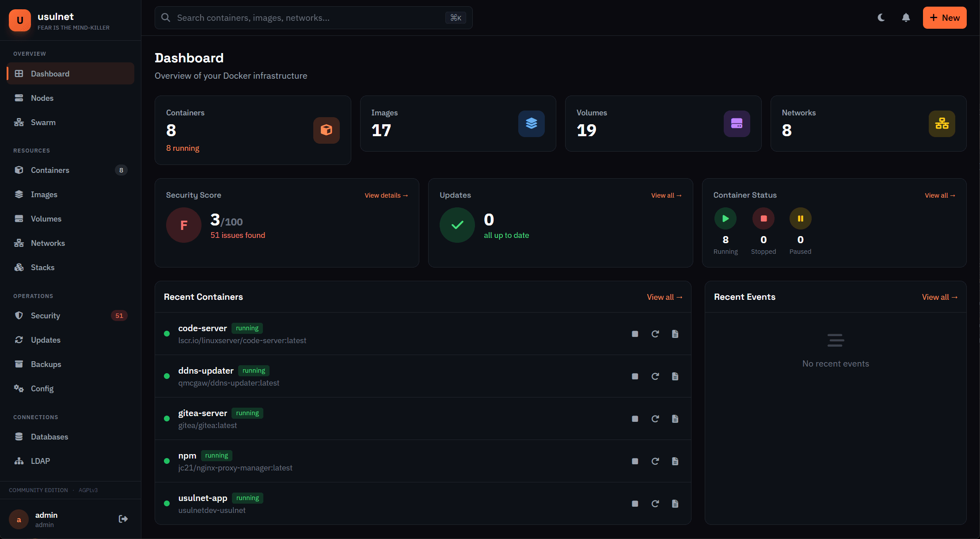Click the Running status indicator in Container Status
This screenshot has width=980, height=539.
pos(725,218)
